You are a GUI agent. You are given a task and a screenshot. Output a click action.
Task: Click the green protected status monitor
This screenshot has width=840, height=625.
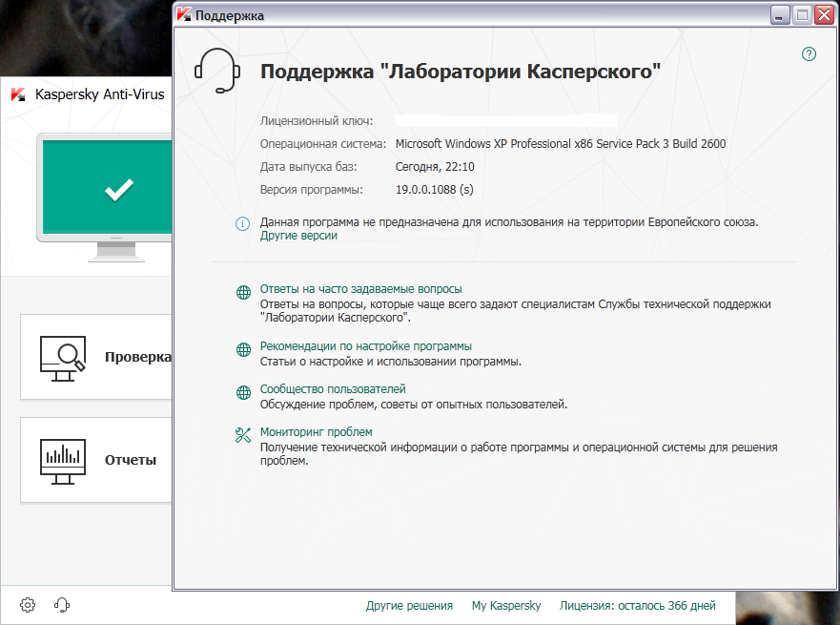(x=105, y=198)
